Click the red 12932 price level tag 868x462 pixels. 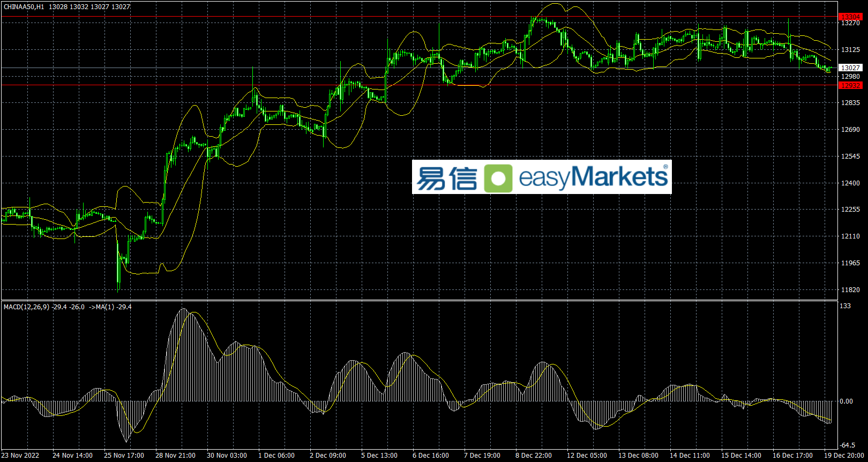point(850,85)
